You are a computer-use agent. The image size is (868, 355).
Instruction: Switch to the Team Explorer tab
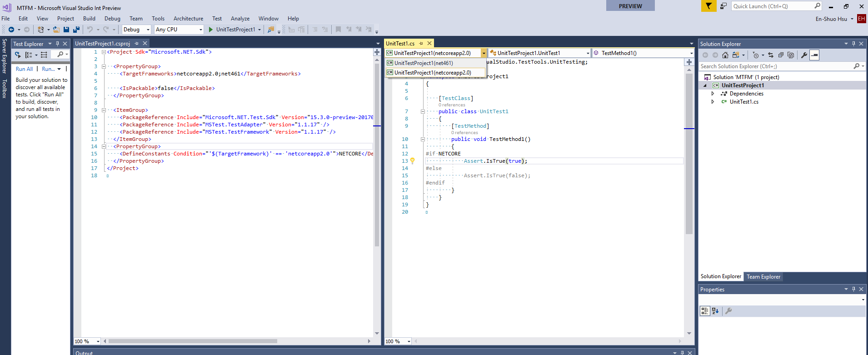(763, 277)
